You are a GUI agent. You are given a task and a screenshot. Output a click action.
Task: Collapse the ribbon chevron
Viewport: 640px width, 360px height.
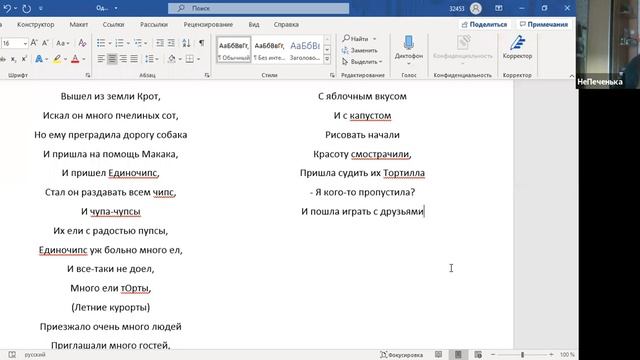(x=571, y=76)
